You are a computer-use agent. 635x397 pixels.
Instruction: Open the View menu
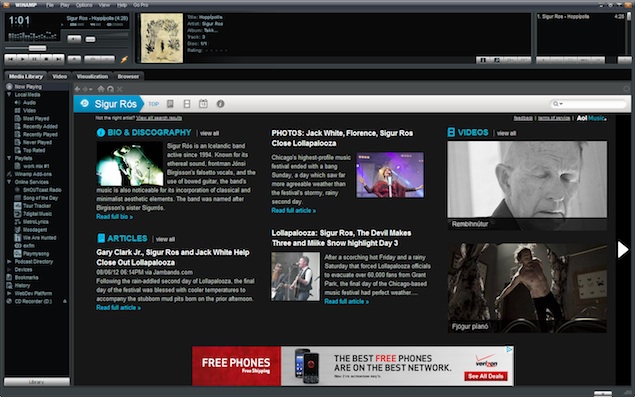tap(104, 5)
